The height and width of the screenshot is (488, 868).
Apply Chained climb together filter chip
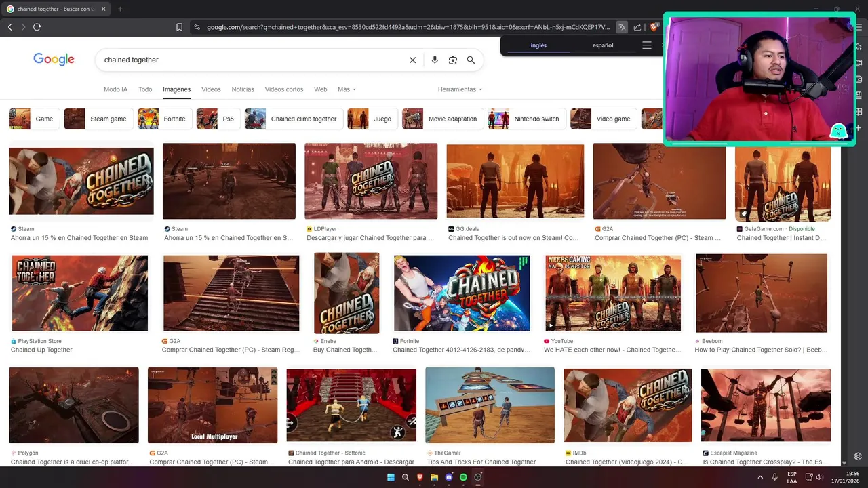coord(293,119)
